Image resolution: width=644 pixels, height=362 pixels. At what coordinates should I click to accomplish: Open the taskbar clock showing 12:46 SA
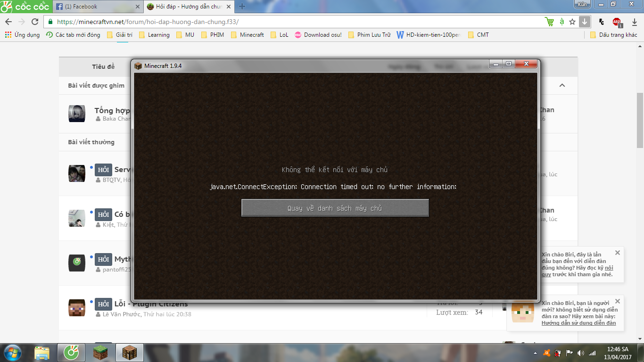pos(618,353)
